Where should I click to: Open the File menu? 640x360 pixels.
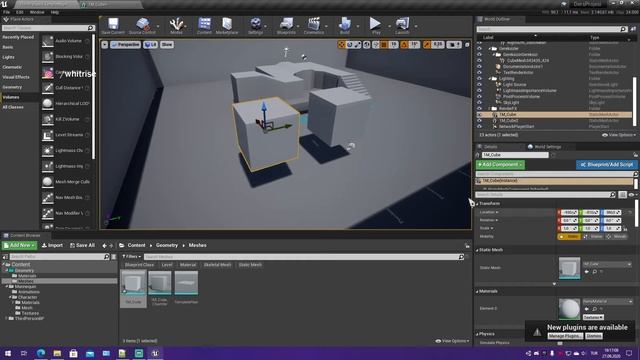pyautogui.click(x=7, y=12)
